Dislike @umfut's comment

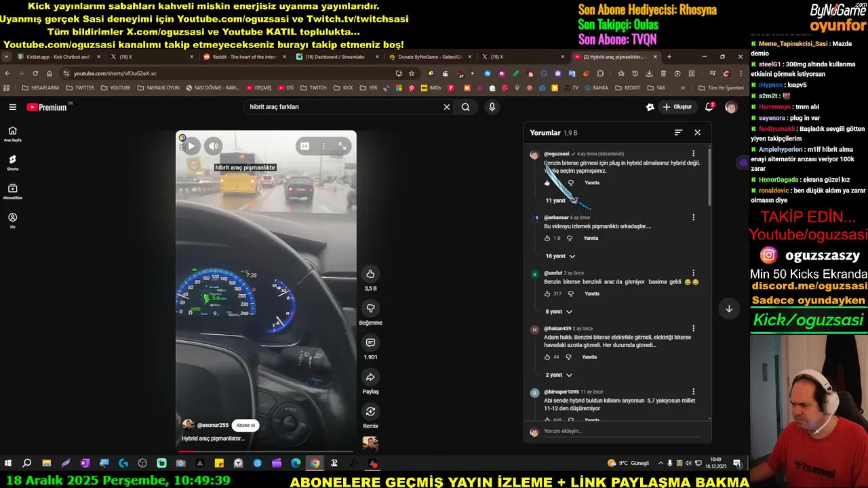570,294
